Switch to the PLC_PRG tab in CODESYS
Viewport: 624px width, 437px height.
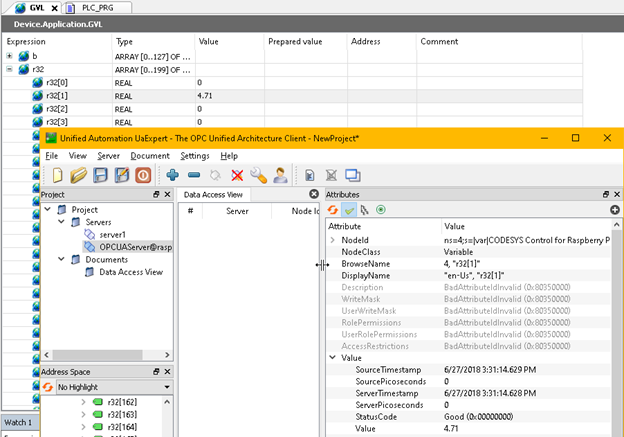[98, 8]
